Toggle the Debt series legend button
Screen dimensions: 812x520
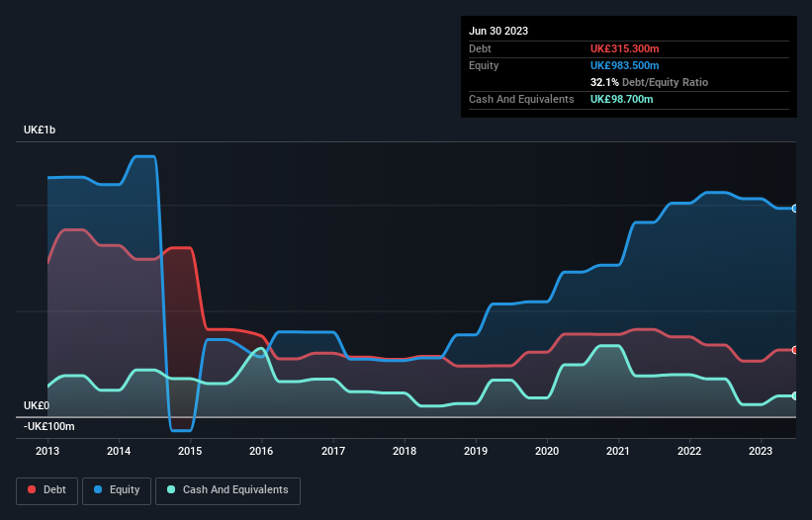point(46,490)
